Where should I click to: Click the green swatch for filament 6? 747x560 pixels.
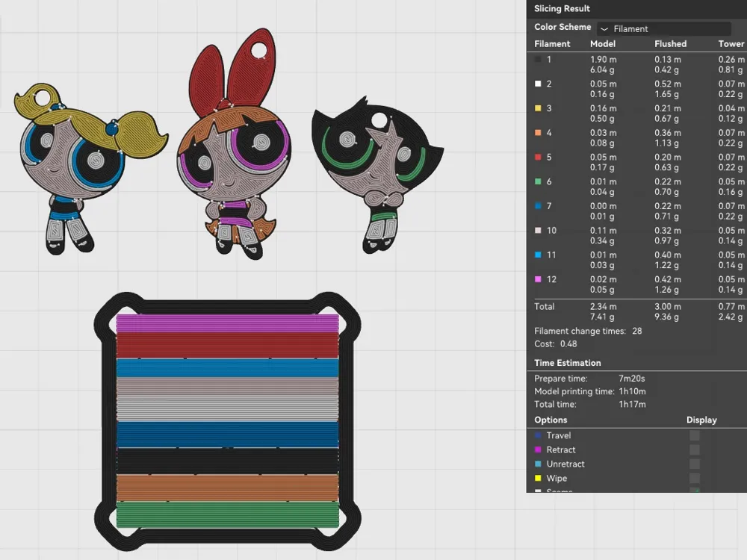[538, 181]
